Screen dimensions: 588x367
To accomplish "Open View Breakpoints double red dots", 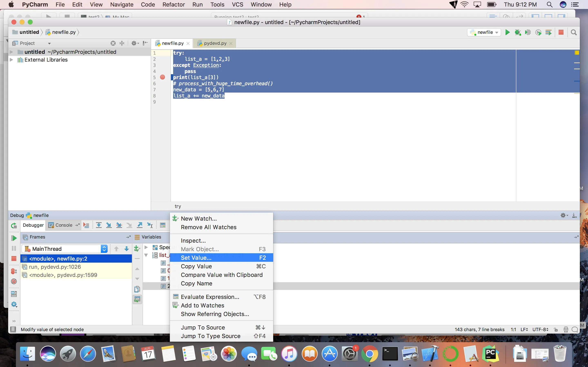I will click(14, 271).
